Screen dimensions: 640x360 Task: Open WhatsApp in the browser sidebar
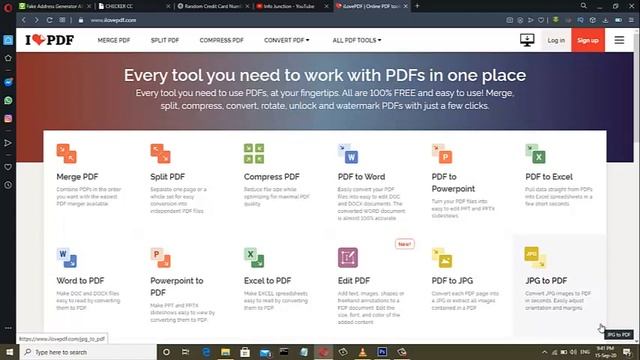(x=8, y=100)
